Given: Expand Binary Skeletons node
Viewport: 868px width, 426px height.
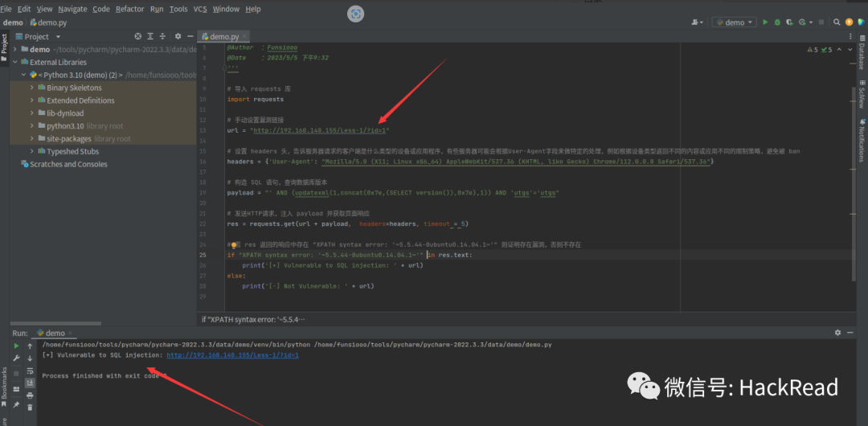Looking at the screenshot, I should point(33,88).
